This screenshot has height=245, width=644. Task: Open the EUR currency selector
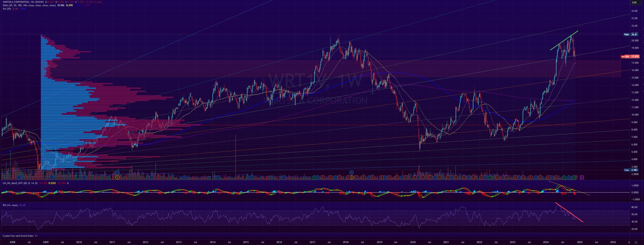634,2
